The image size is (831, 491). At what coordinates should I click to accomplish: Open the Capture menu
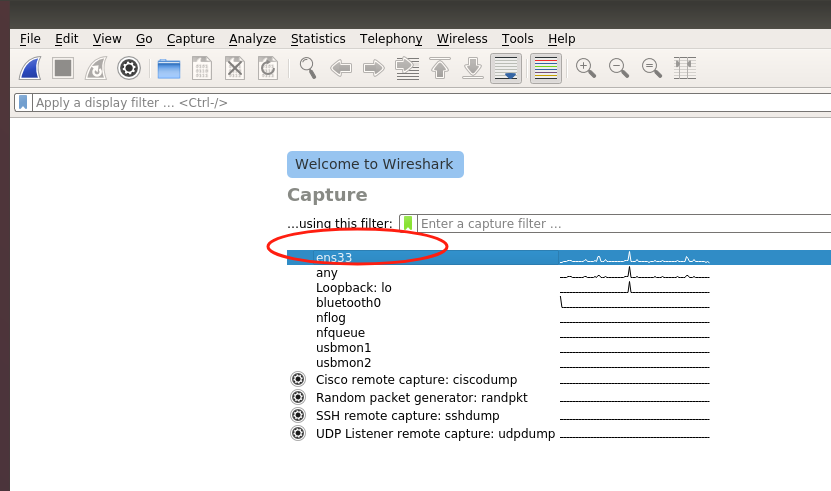click(x=190, y=39)
